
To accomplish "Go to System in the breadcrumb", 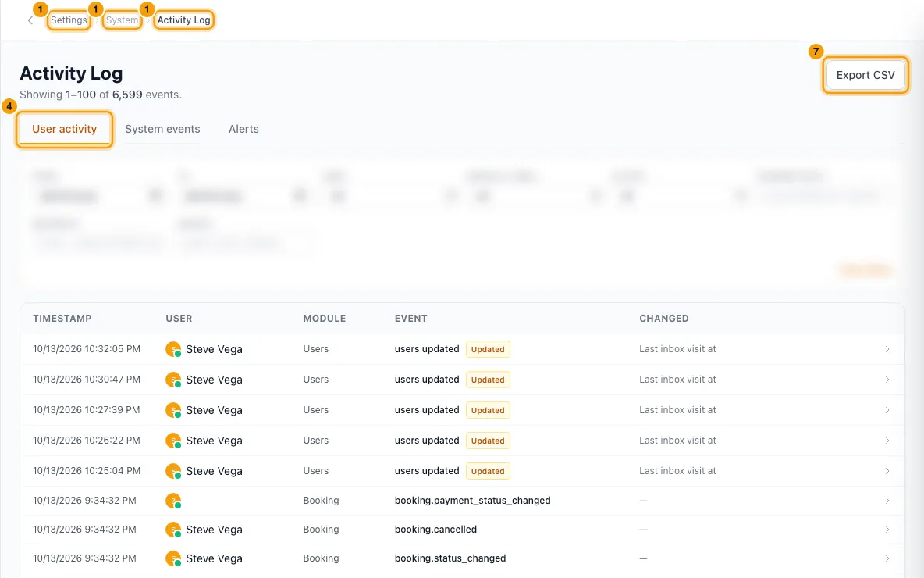I will [122, 20].
